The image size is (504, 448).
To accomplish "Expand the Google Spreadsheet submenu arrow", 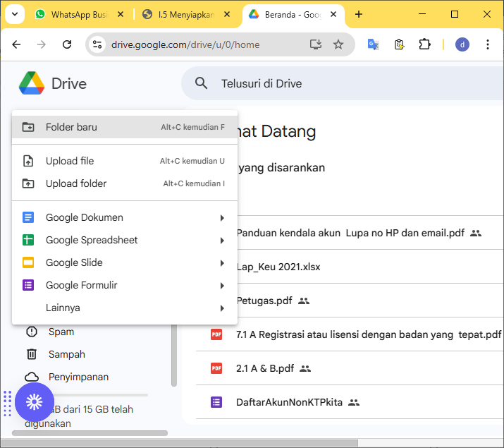I will (222, 241).
